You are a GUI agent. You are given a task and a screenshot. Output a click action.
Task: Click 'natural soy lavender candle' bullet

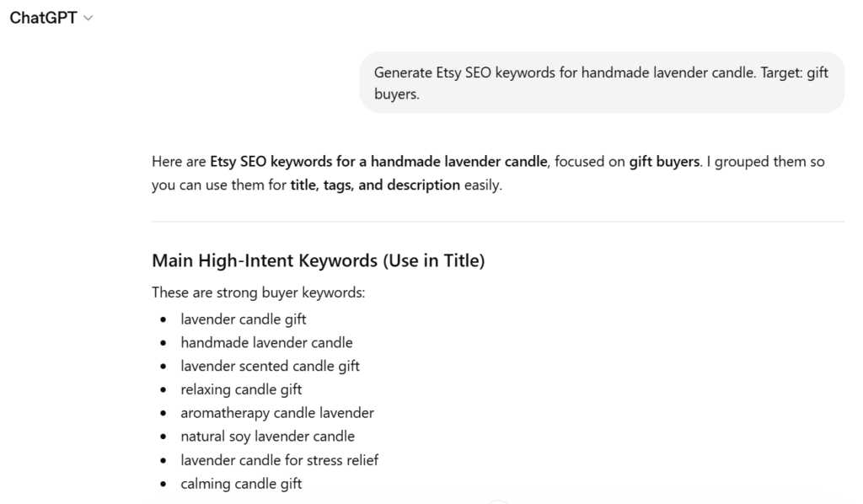point(267,437)
